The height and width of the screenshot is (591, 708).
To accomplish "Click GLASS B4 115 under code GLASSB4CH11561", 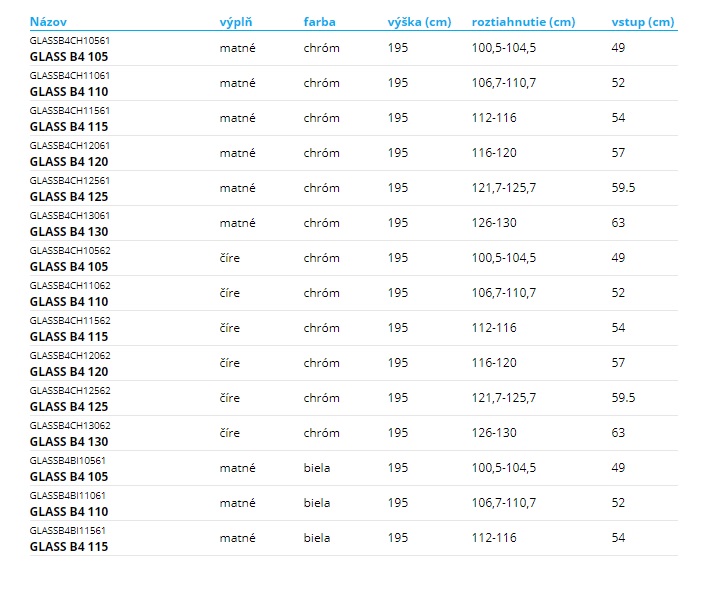I will click(69, 127).
